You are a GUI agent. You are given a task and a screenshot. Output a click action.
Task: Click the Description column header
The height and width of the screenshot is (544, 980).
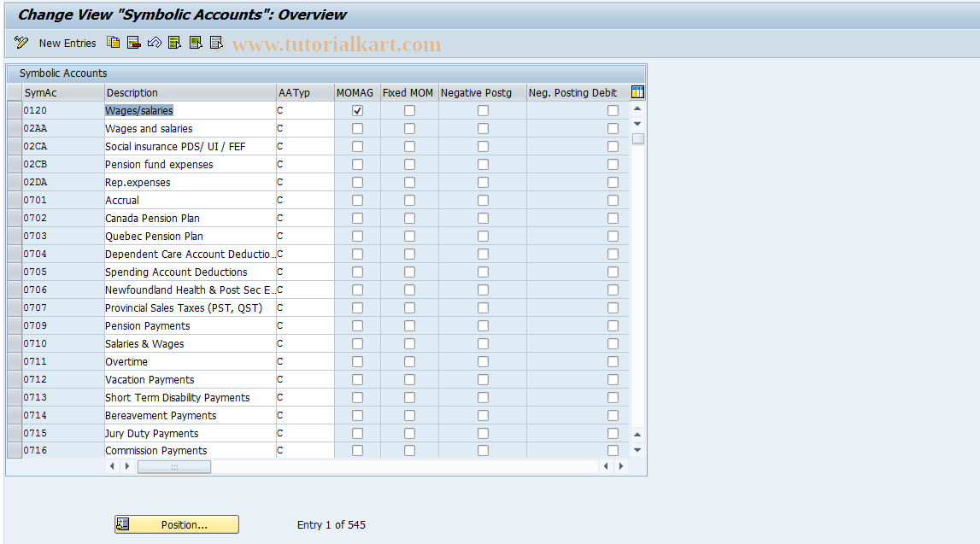pos(190,92)
